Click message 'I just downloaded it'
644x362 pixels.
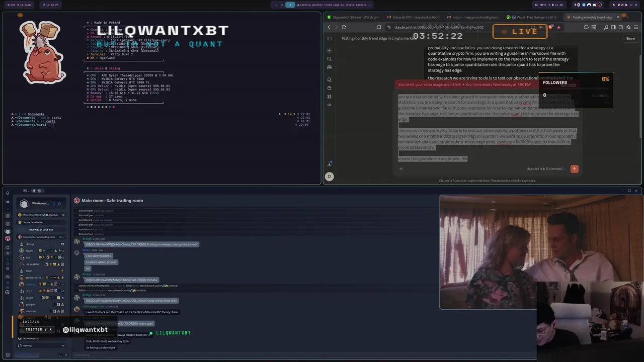99,256
